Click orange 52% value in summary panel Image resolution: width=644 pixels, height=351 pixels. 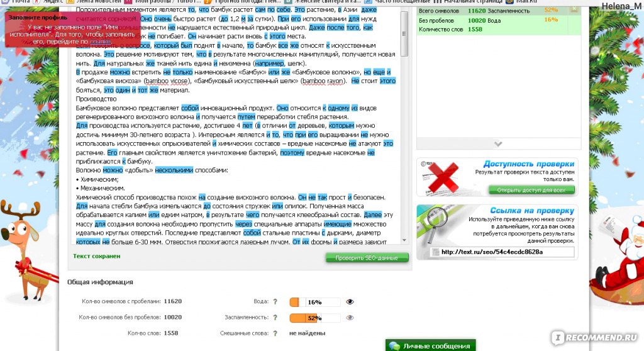point(551,10)
